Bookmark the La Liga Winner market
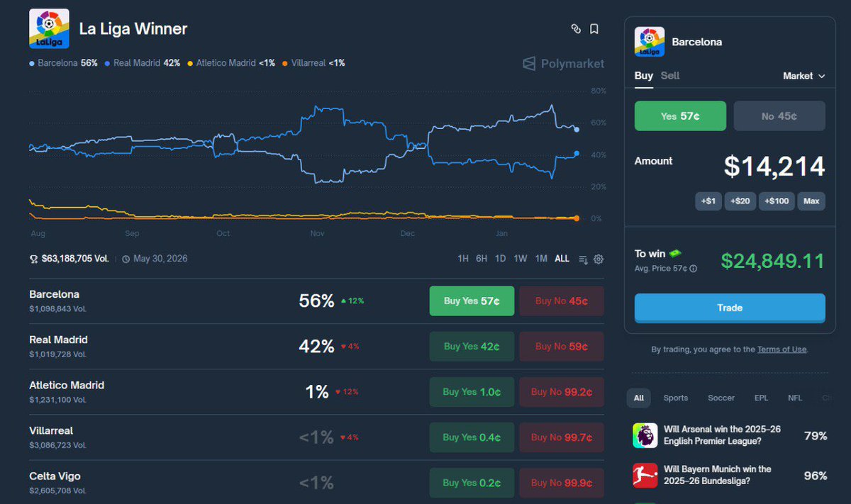Viewport: 851px width, 504px height. click(594, 29)
